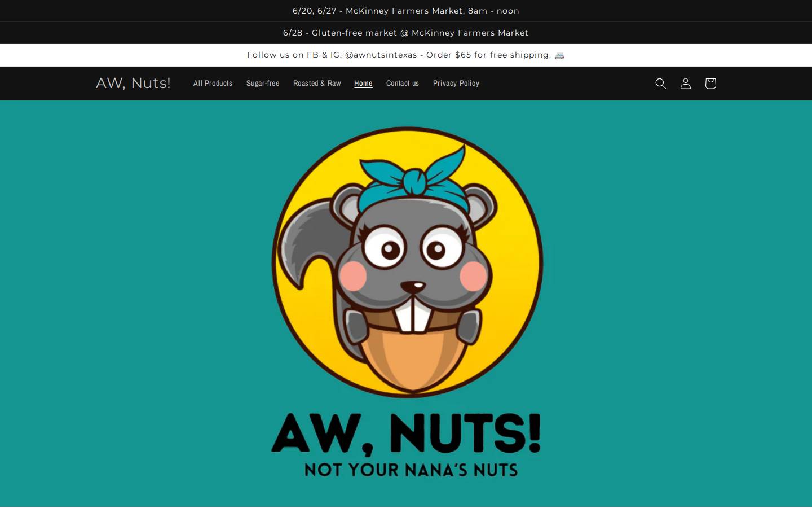This screenshot has height=508, width=812.
Task: Go to the AW, Nuts! site title
Action: 133,83
